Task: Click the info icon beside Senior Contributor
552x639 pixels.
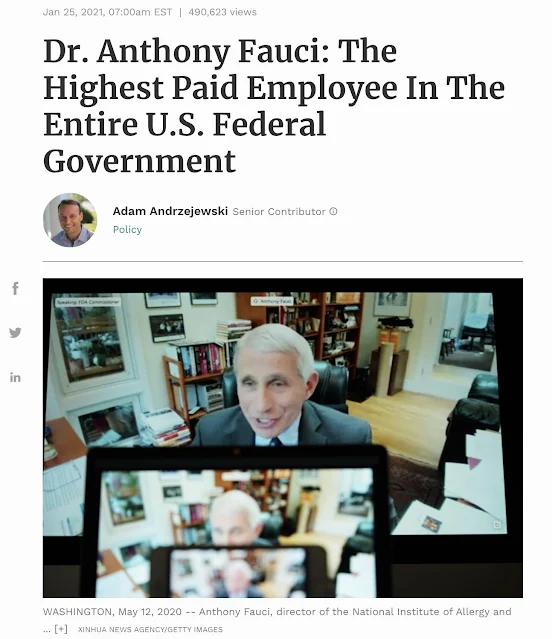Action: point(333,212)
